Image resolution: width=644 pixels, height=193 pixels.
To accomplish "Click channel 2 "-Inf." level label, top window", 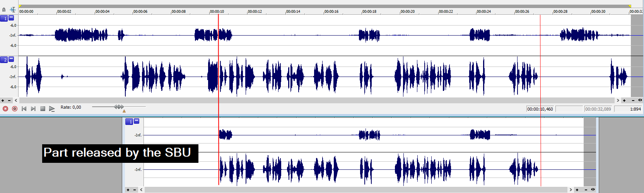I will pos(13,77).
